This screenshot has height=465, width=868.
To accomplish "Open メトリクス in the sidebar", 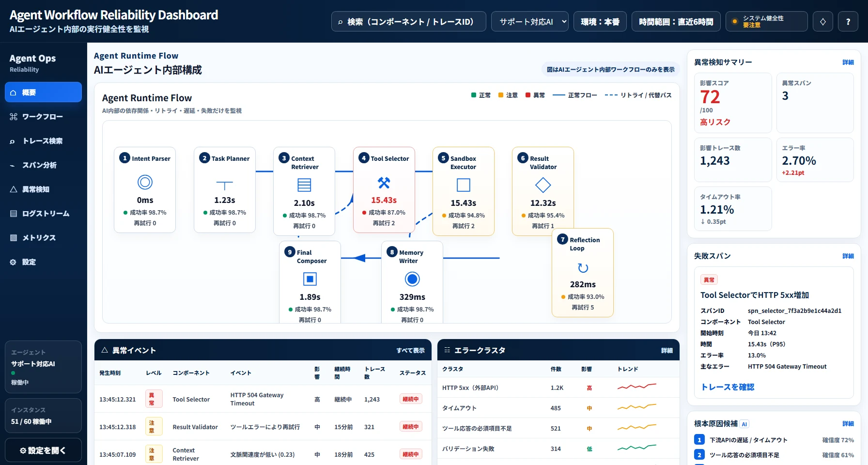I will click(x=43, y=237).
